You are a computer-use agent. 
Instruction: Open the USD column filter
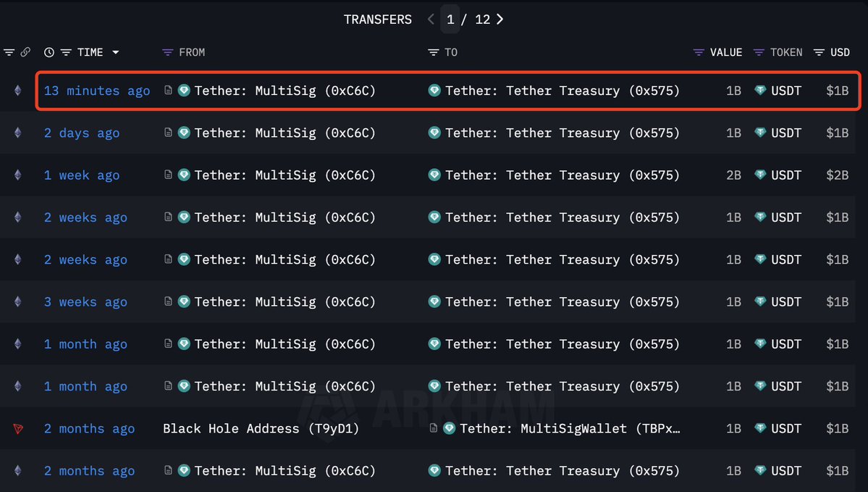click(819, 52)
